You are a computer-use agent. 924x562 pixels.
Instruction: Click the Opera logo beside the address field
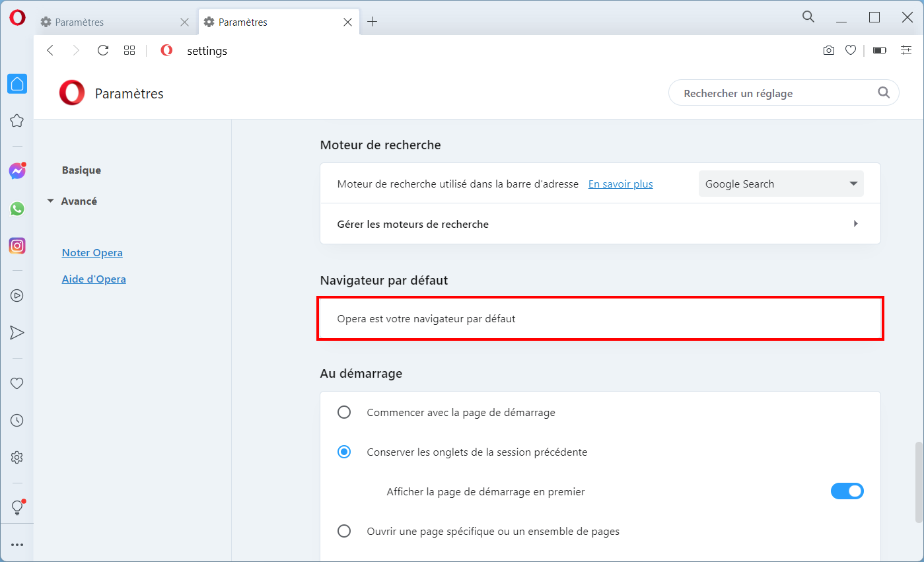[166, 51]
